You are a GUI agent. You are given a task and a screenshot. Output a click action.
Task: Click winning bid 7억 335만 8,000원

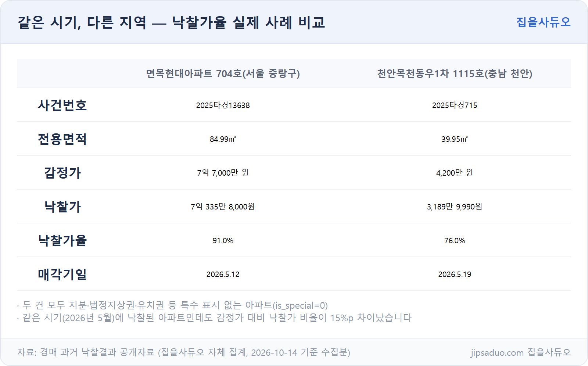point(223,207)
